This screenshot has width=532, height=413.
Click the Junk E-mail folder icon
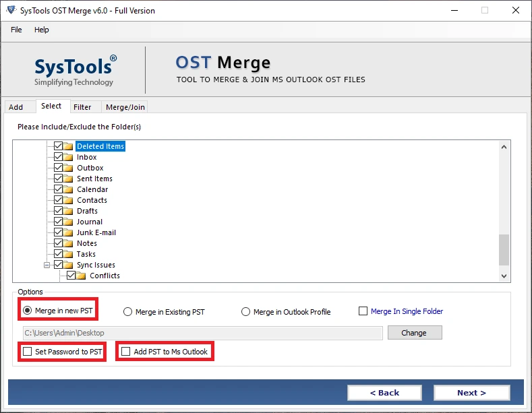tap(68, 232)
